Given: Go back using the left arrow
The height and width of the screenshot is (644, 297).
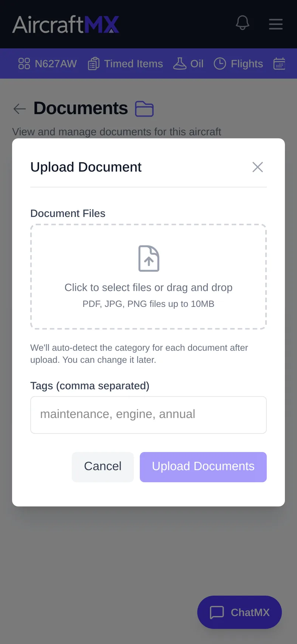Looking at the screenshot, I should (x=20, y=109).
